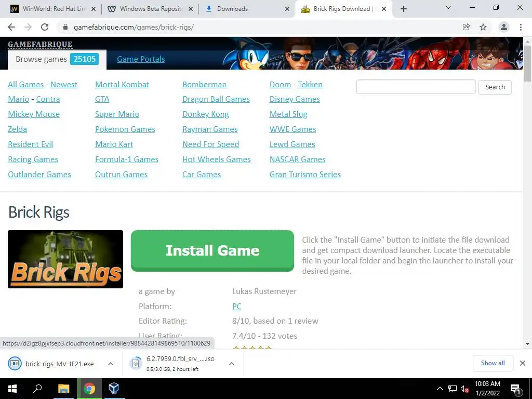
Task: Open the Gran Turismo Series link
Action: tap(305, 175)
